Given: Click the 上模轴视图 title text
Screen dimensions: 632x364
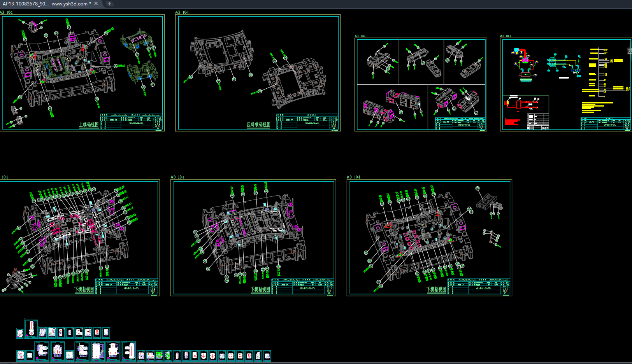Looking at the screenshot, I should (89, 124).
